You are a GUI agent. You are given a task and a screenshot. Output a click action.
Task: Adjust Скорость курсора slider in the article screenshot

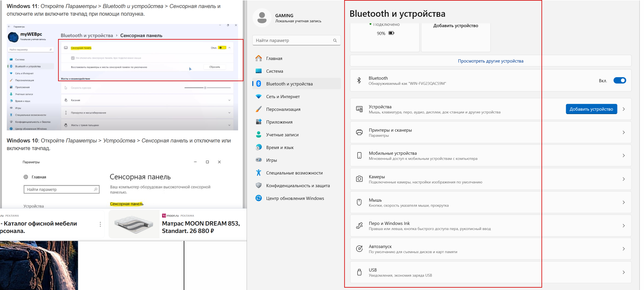coord(207,88)
